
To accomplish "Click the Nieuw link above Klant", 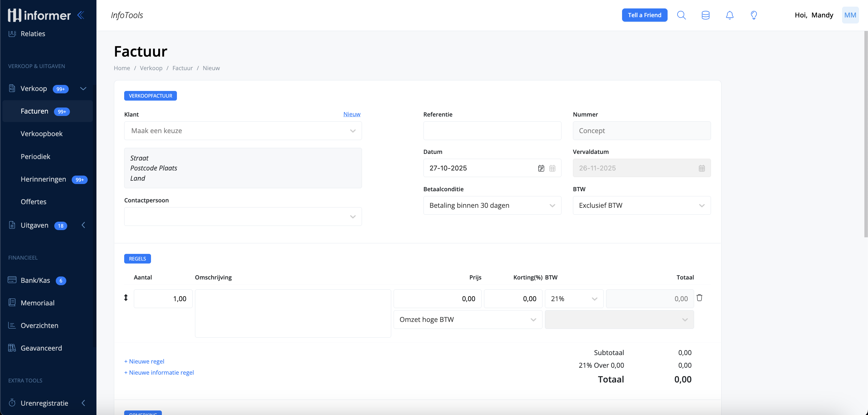I will [351, 114].
